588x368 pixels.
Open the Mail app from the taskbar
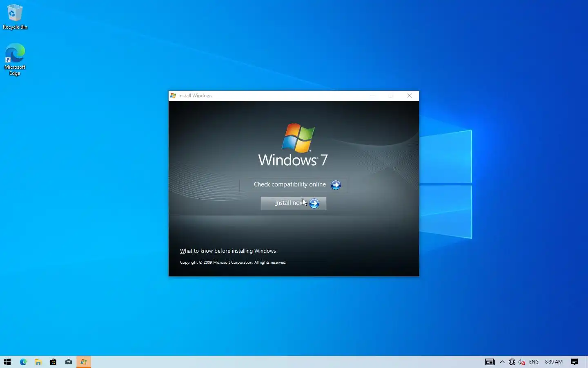pyautogui.click(x=69, y=362)
